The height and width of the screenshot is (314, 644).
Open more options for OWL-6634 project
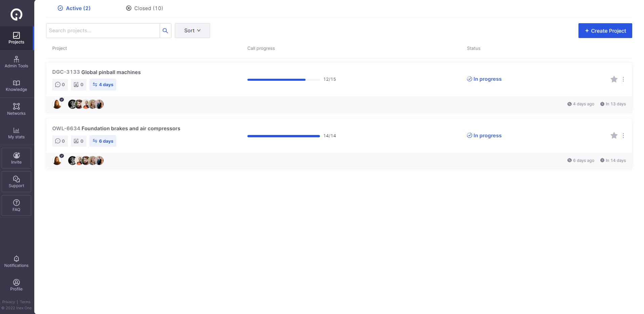click(x=623, y=136)
